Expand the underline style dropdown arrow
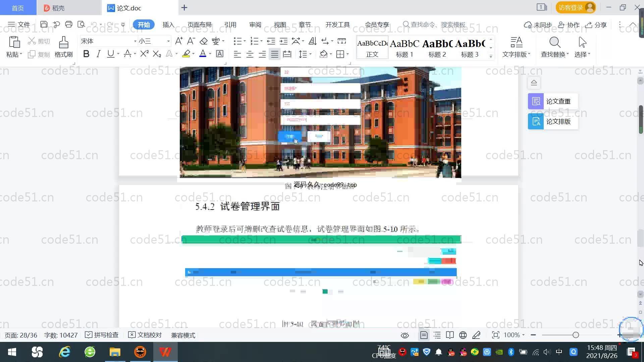Screen dimensions: 644x362 (x=118, y=54)
